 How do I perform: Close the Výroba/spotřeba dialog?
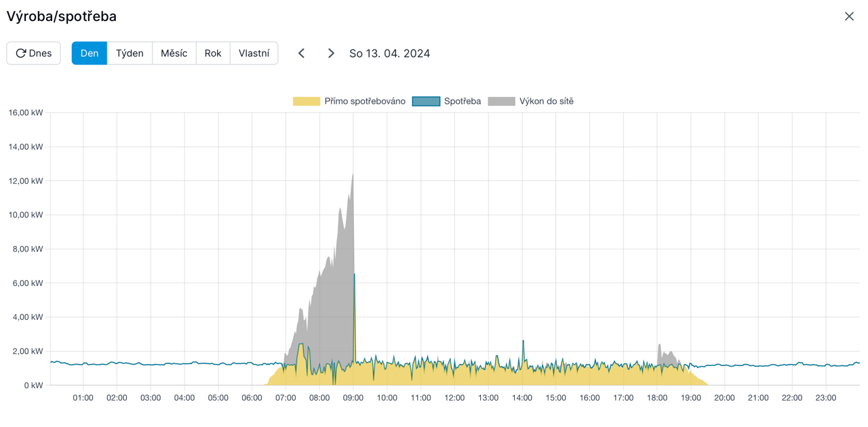coord(849,16)
